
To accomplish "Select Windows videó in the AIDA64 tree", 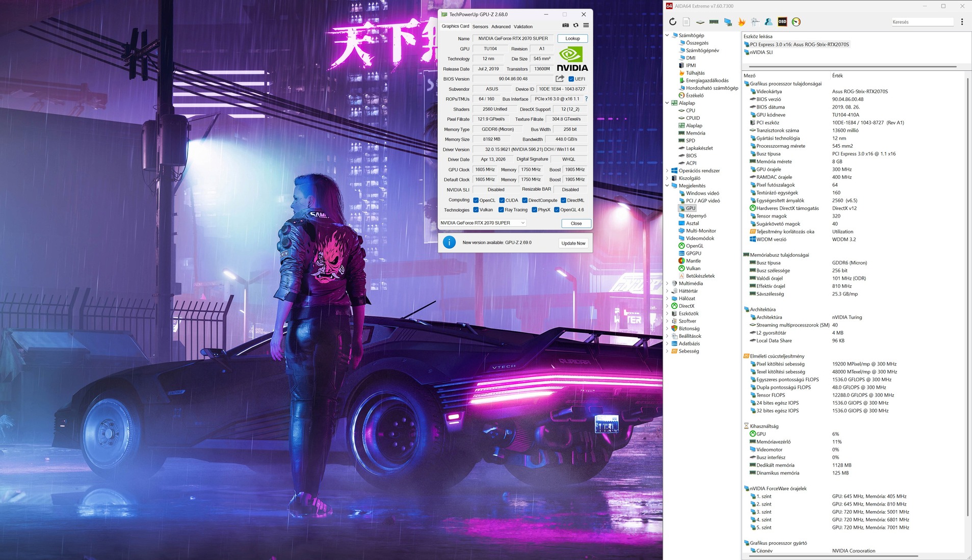I will pyautogui.click(x=699, y=193).
